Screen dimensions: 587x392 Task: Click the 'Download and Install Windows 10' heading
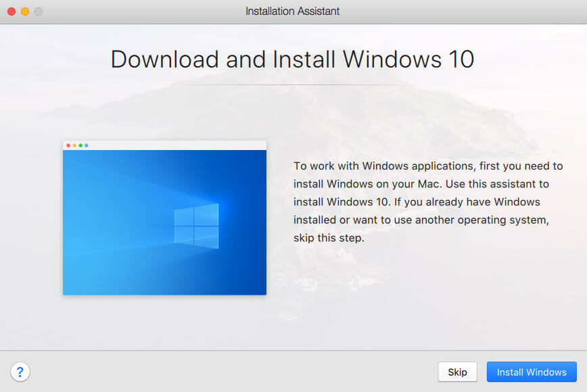pos(292,59)
